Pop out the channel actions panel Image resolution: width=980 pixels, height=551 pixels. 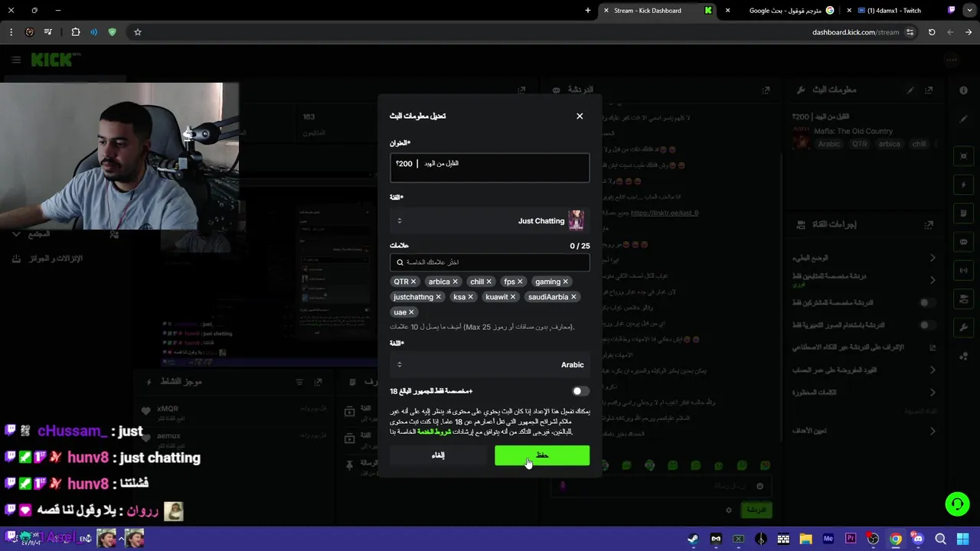pyautogui.click(x=929, y=225)
